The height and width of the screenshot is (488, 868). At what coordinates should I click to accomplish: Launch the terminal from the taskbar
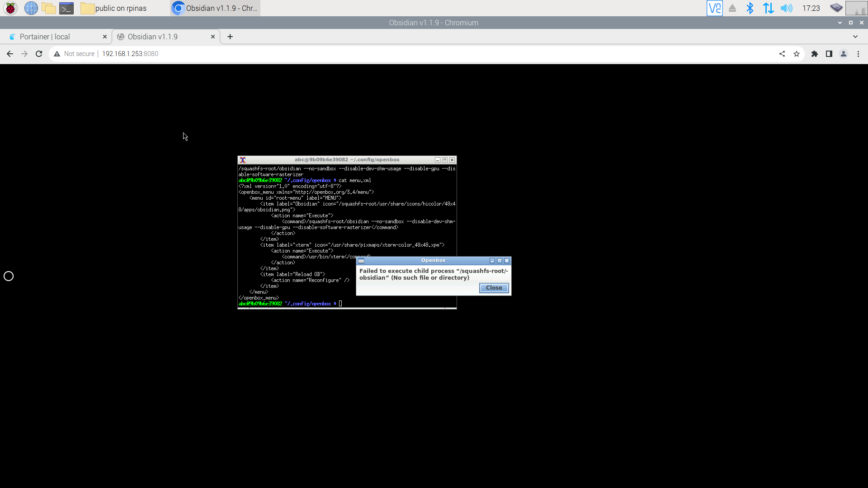tap(66, 8)
